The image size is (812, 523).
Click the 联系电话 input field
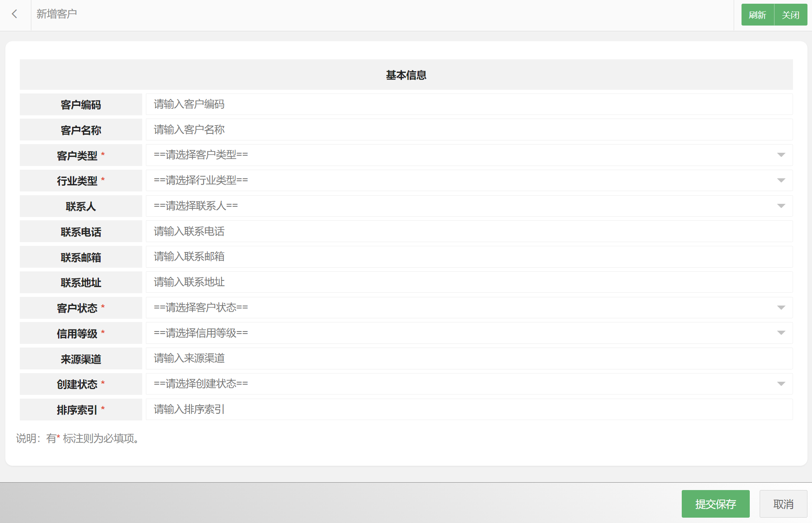pos(469,231)
